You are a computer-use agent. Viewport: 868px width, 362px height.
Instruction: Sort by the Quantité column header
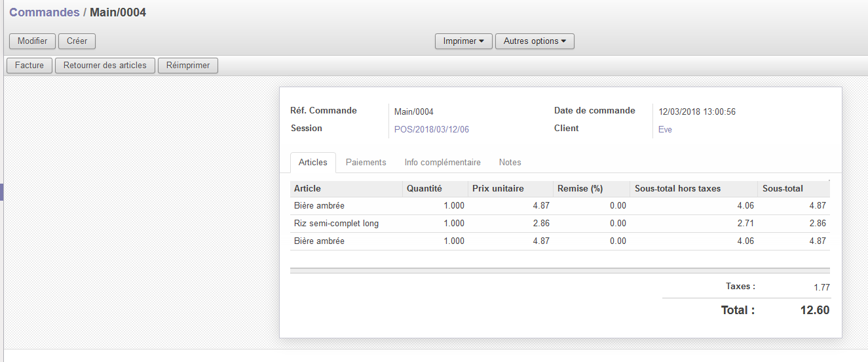click(x=424, y=189)
